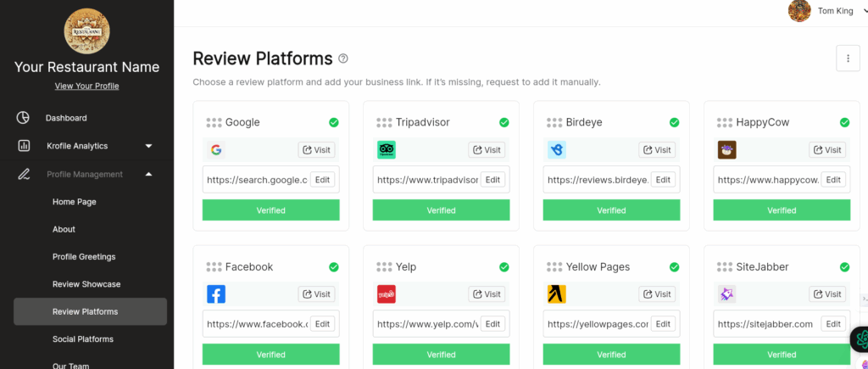Click the green check on Yellow Pages card

click(x=674, y=267)
